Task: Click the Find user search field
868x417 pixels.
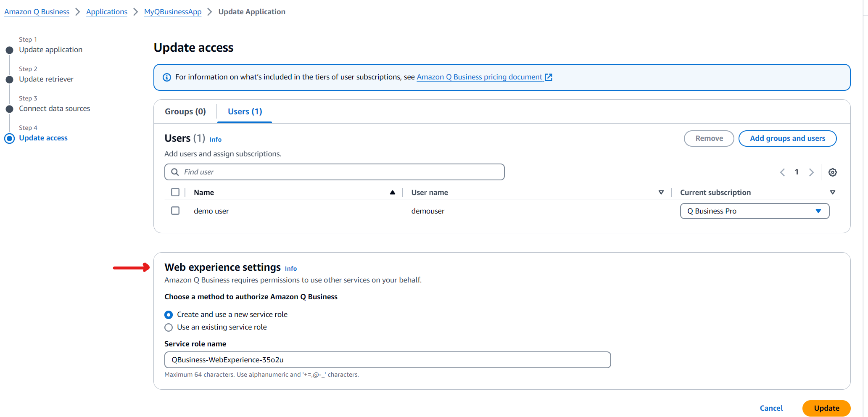Action: [x=334, y=172]
